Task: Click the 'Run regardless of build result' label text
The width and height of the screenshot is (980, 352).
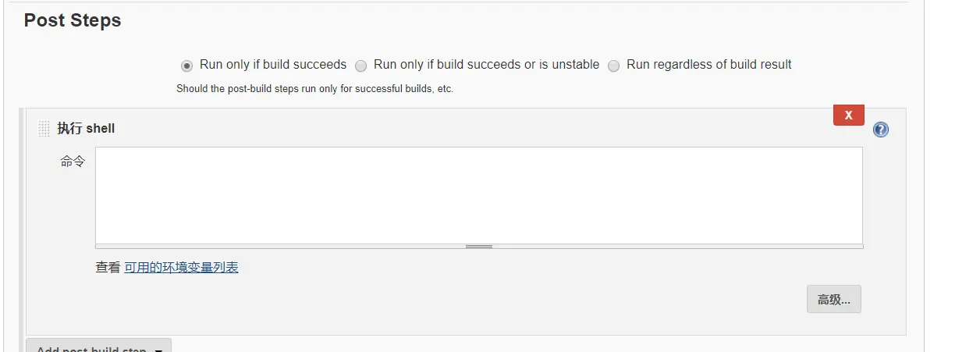Action: [708, 65]
